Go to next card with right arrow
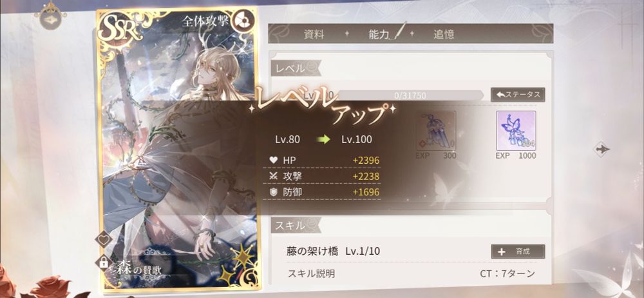The image size is (644, 298). 602,149
